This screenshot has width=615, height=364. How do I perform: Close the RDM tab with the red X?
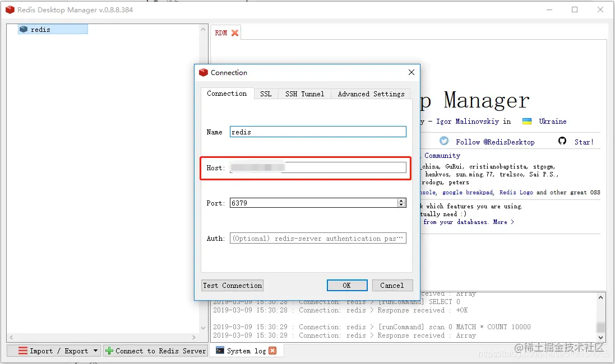[234, 33]
